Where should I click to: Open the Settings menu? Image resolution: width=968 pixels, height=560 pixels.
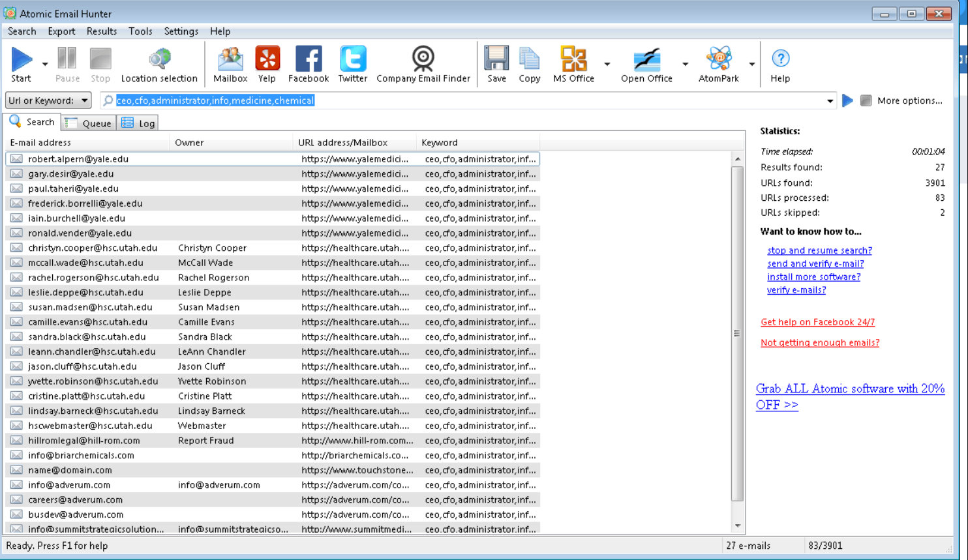[181, 31]
